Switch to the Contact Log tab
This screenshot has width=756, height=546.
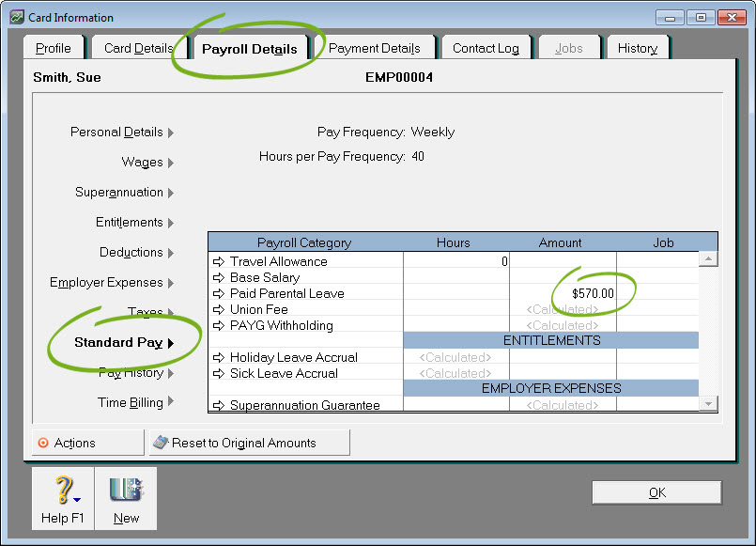486,49
